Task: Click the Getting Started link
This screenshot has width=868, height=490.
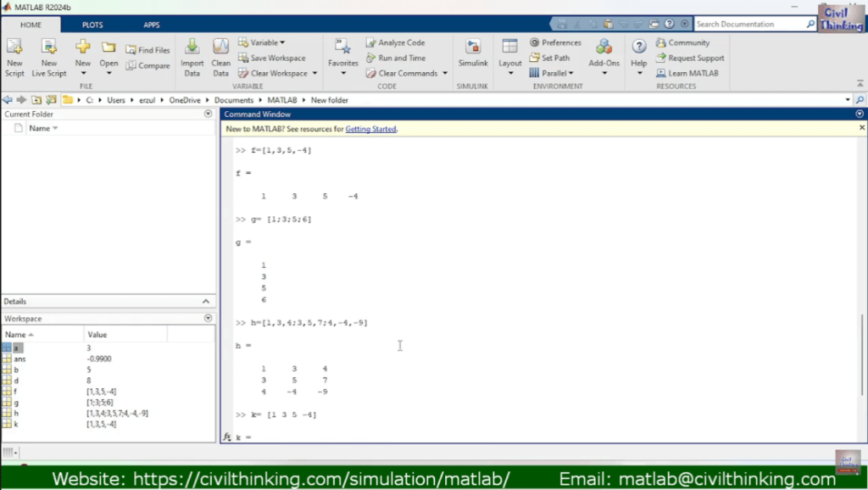Action: (x=370, y=129)
